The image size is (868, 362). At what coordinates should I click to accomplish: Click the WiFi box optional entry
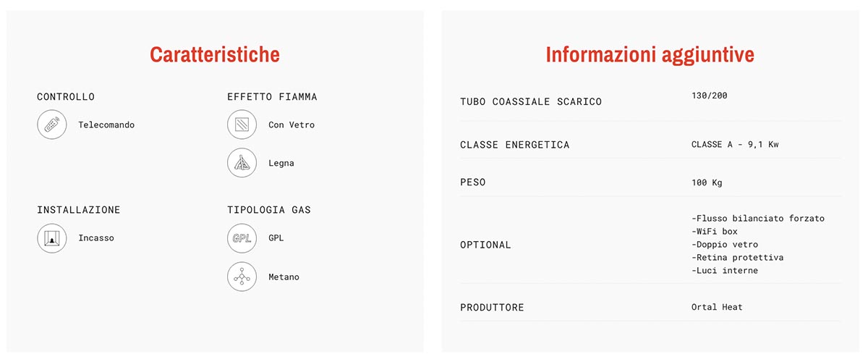pyautogui.click(x=715, y=232)
